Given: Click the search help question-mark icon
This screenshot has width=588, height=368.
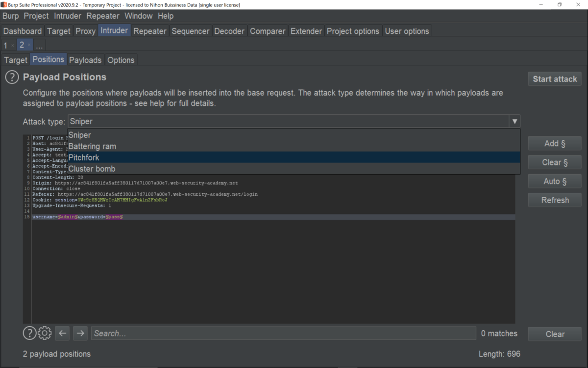Looking at the screenshot, I should 29,333.
